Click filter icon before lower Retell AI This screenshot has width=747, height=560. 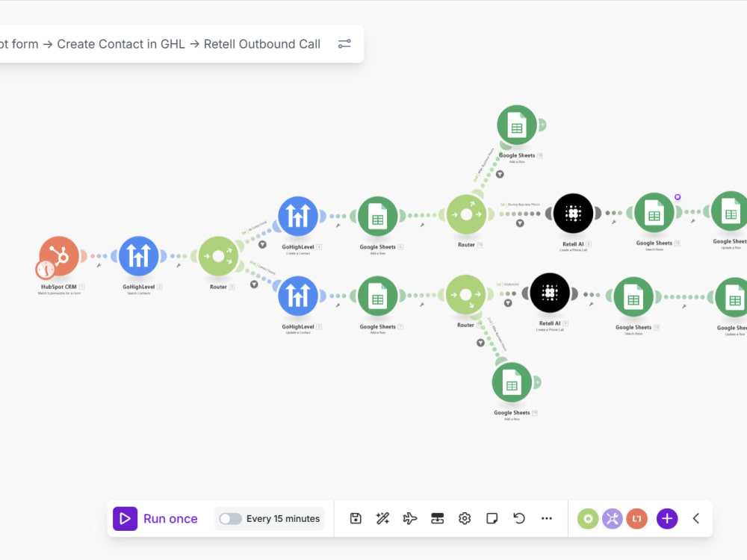tap(508, 303)
